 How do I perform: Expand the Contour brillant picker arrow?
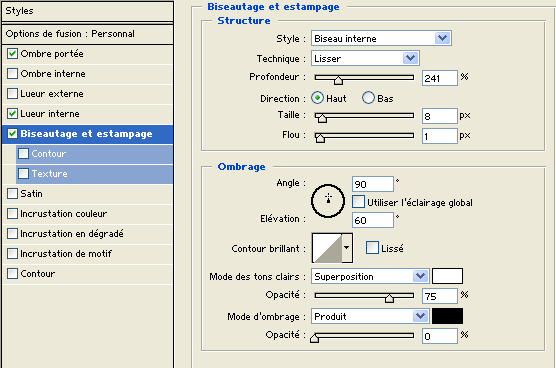point(347,248)
